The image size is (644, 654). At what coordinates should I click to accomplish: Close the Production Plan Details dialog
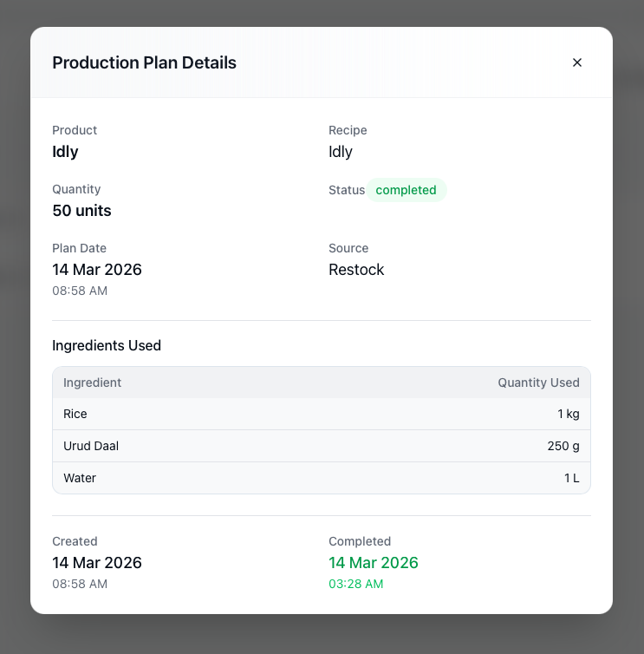577,62
